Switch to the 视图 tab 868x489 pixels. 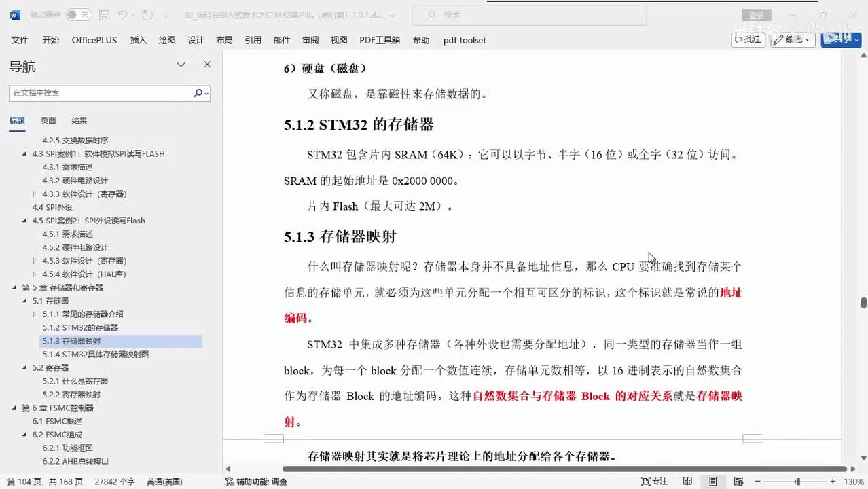click(x=339, y=40)
